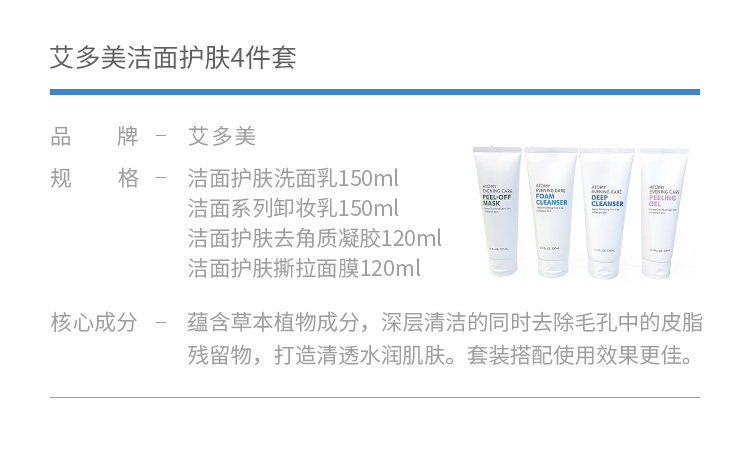
Task: Click the 规格 label
Action: [x=94, y=178]
